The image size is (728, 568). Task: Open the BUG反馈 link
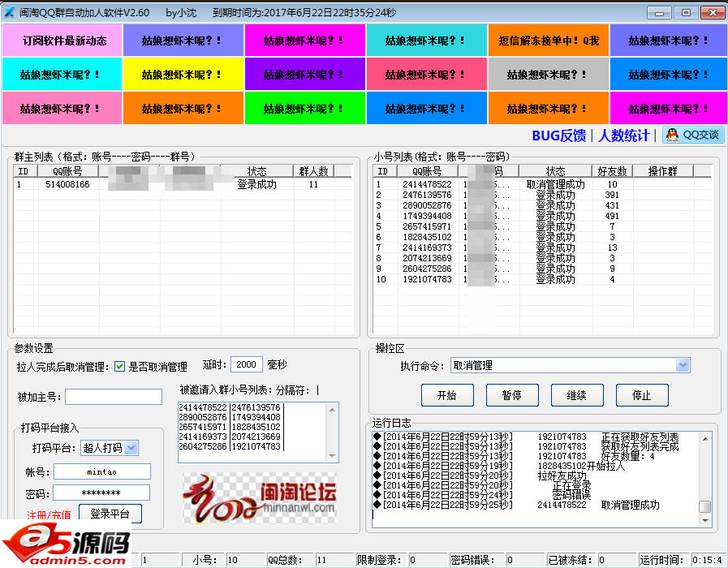pos(558,136)
